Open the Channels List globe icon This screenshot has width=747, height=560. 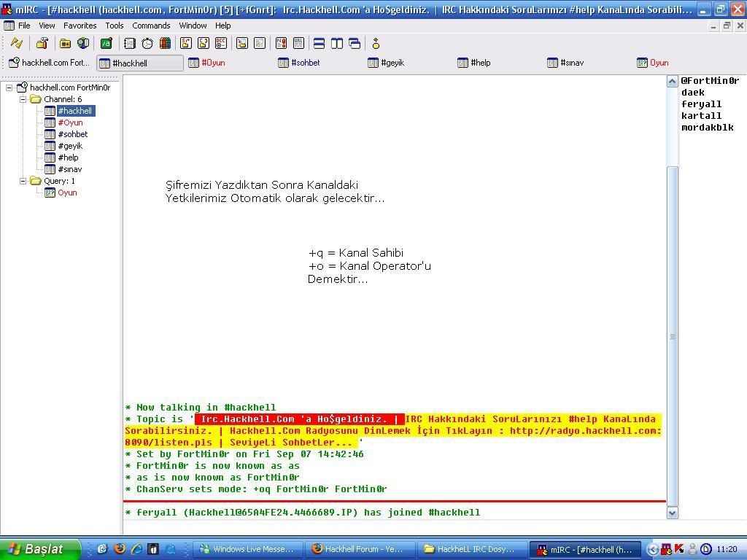pyautogui.click(x=83, y=44)
